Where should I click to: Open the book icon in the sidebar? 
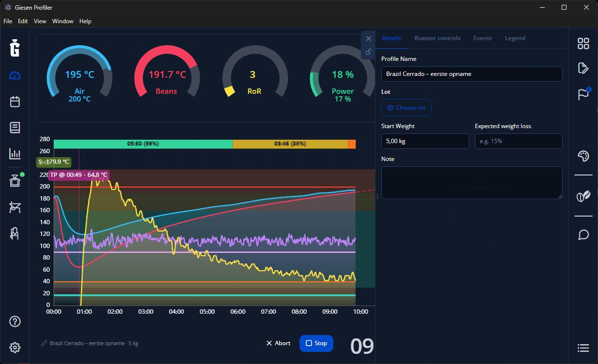[15, 128]
